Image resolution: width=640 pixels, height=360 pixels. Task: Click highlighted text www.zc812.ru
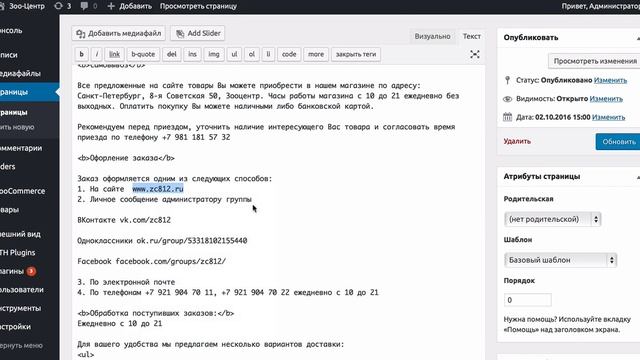(x=158, y=189)
